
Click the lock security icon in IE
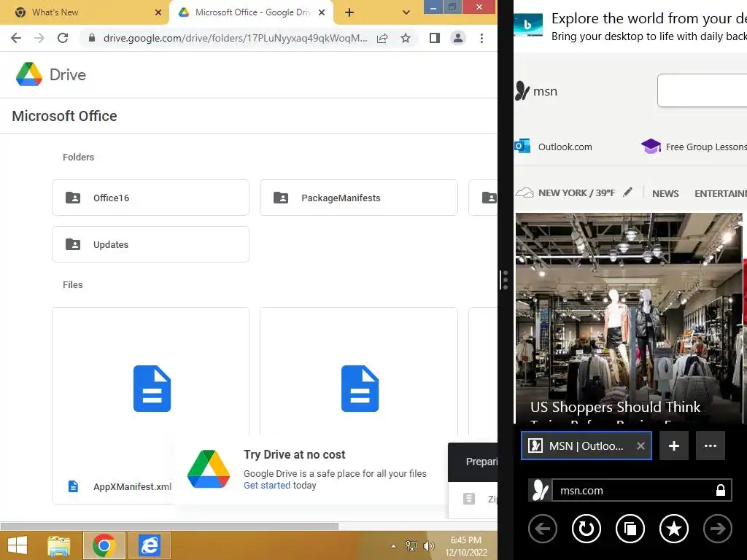pos(720,490)
